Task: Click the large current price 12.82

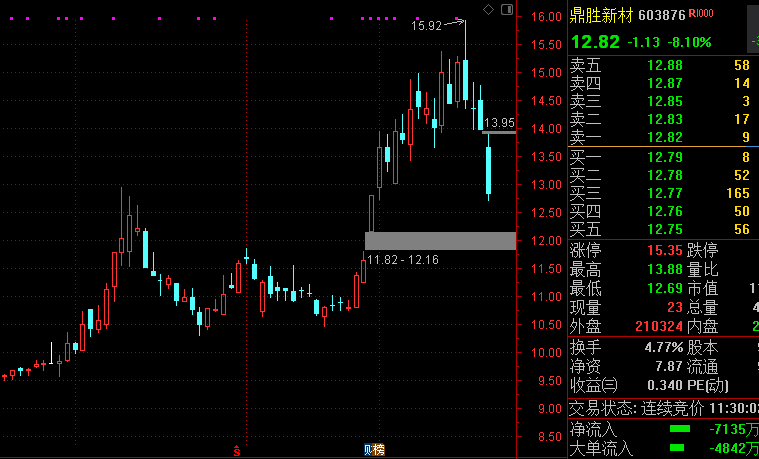Action: (x=595, y=42)
